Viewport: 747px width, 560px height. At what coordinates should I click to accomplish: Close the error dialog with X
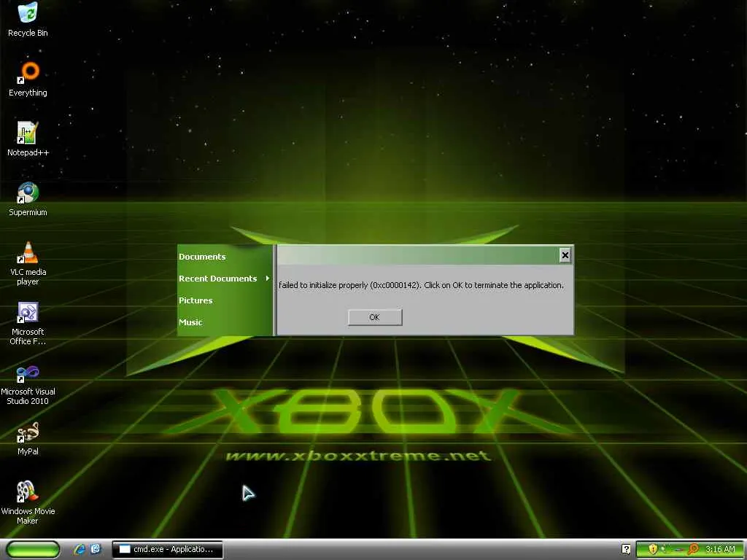[x=565, y=255]
